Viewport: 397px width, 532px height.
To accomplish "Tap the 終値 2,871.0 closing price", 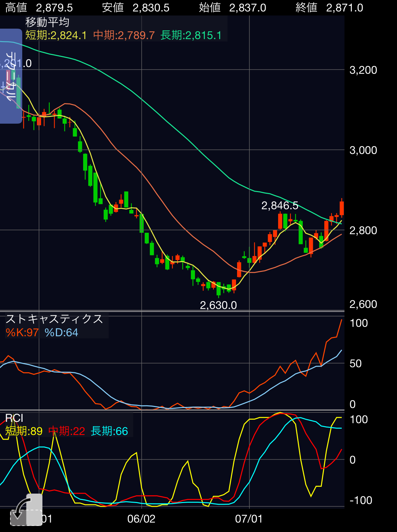I will (329, 7).
